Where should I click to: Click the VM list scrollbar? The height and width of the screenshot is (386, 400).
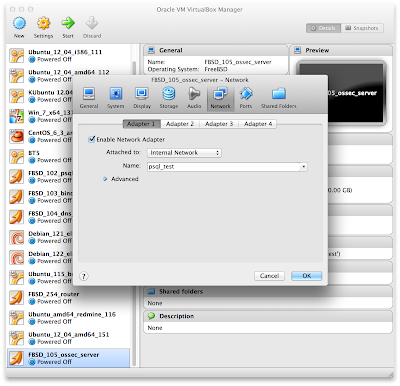click(x=134, y=213)
